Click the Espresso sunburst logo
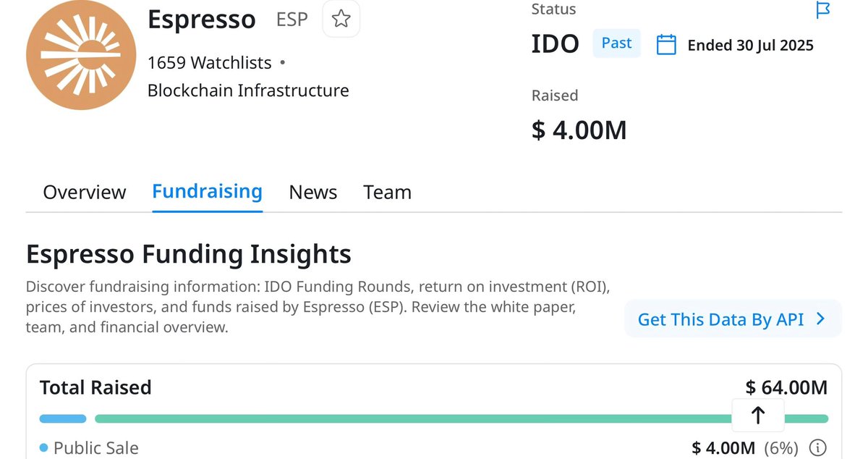 pos(81,55)
